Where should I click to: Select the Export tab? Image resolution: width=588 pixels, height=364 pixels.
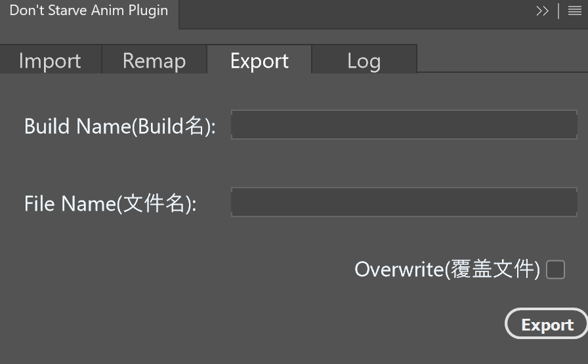click(259, 61)
